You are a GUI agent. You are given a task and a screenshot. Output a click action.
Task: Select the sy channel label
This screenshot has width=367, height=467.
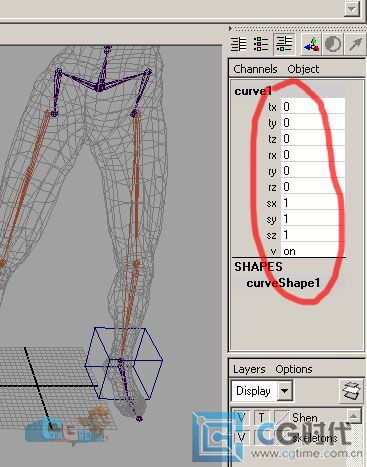point(272,219)
